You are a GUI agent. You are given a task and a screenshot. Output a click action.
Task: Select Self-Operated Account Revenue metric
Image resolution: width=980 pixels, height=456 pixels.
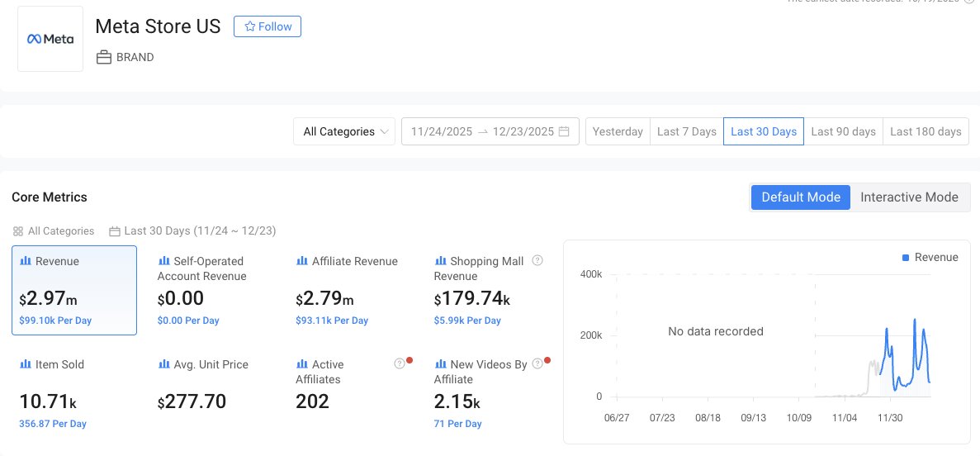click(x=212, y=290)
